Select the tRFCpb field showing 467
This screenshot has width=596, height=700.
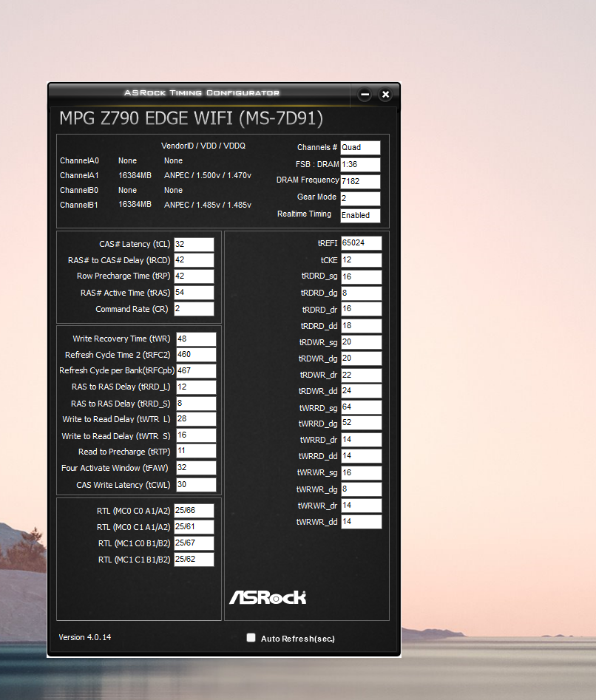[x=196, y=371]
